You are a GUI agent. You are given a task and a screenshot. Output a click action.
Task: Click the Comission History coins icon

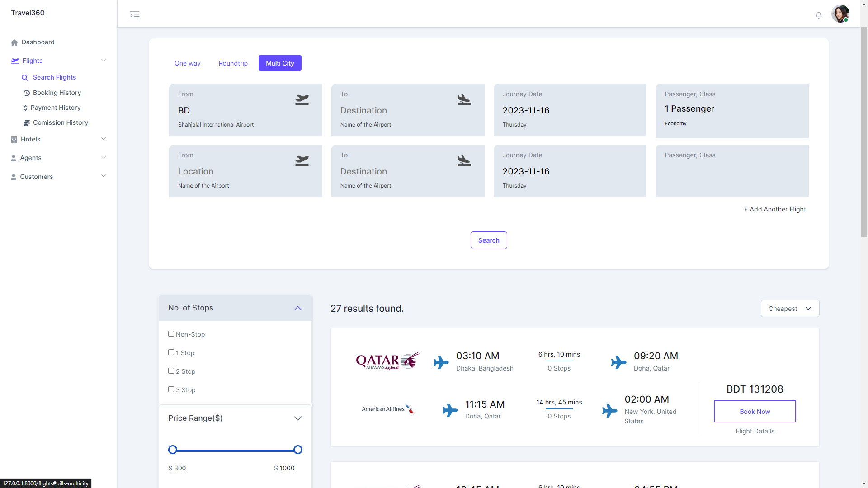point(27,123)
